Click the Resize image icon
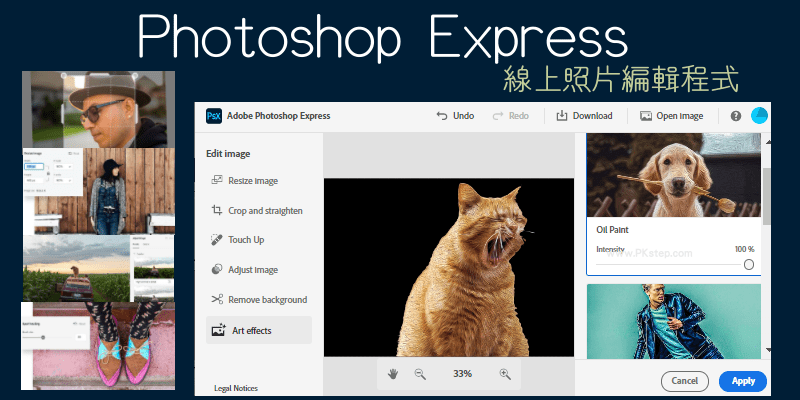 point(217,180)
